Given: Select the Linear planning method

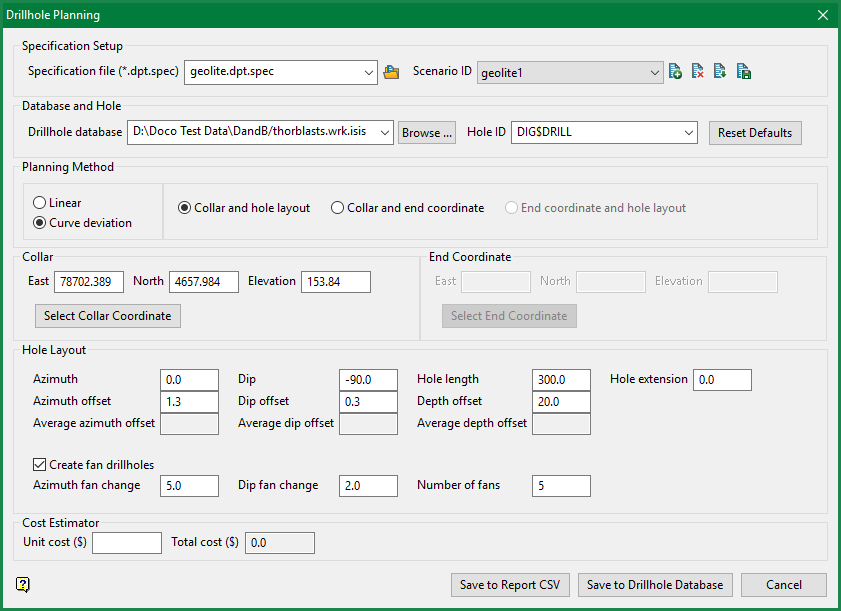Looking at the screenshot, I should (x=39, y=203).
